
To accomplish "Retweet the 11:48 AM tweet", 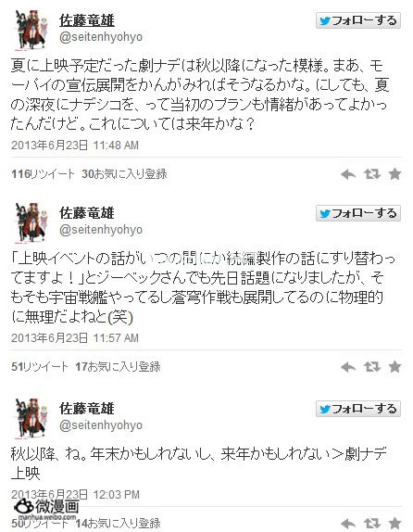I will coord(372,174).
